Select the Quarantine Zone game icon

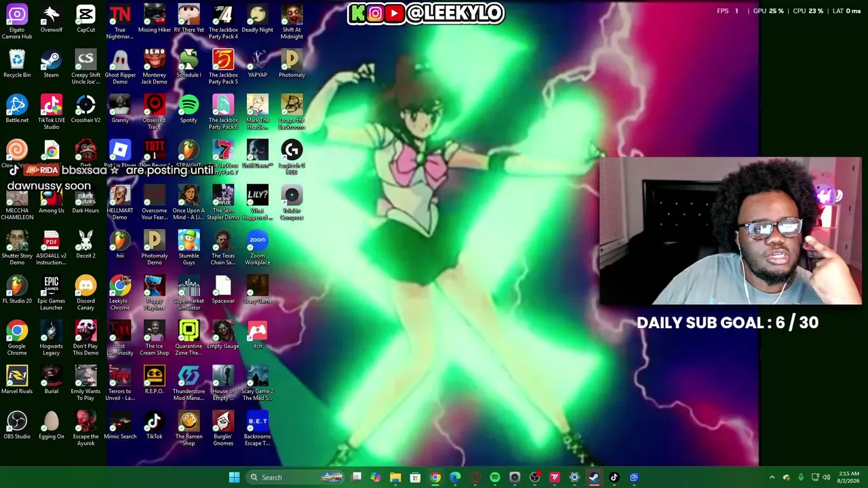point(189,338)
